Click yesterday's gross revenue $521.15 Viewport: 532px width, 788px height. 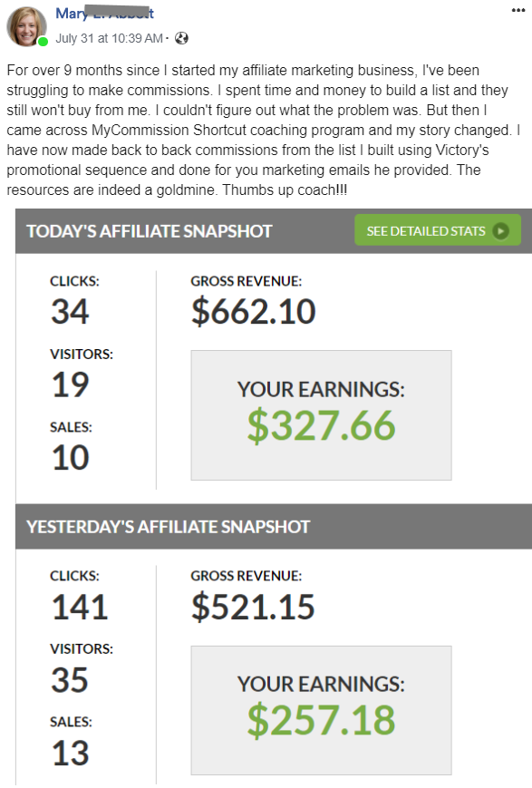(253, 607)
